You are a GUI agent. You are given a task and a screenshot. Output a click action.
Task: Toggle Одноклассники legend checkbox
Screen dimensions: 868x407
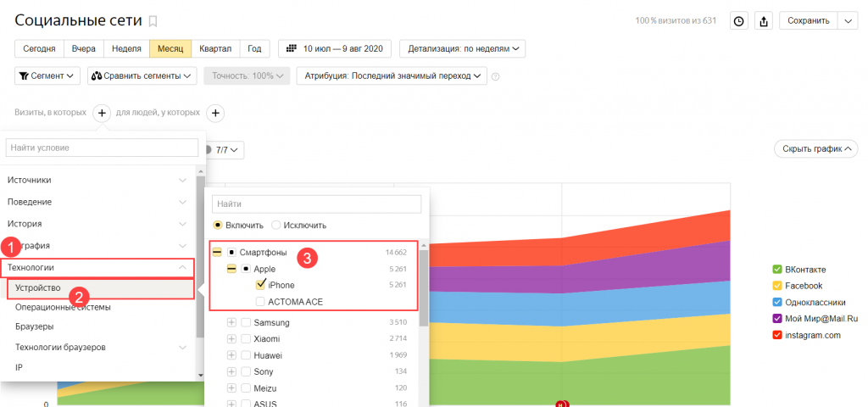(776, 303)
